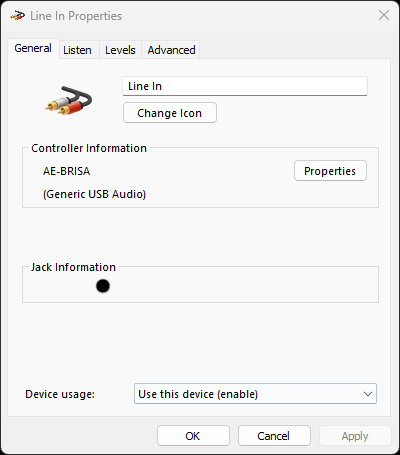Image resolution: width=400 pixels, height=455 pixels.
Task: Go to the Levels tab
Action: tap(120, 50)
